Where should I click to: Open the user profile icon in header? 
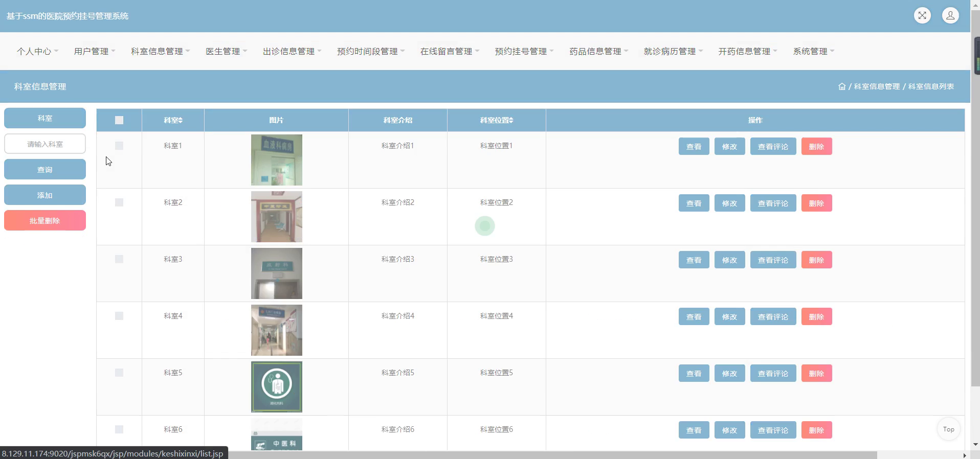click(950, 15)
